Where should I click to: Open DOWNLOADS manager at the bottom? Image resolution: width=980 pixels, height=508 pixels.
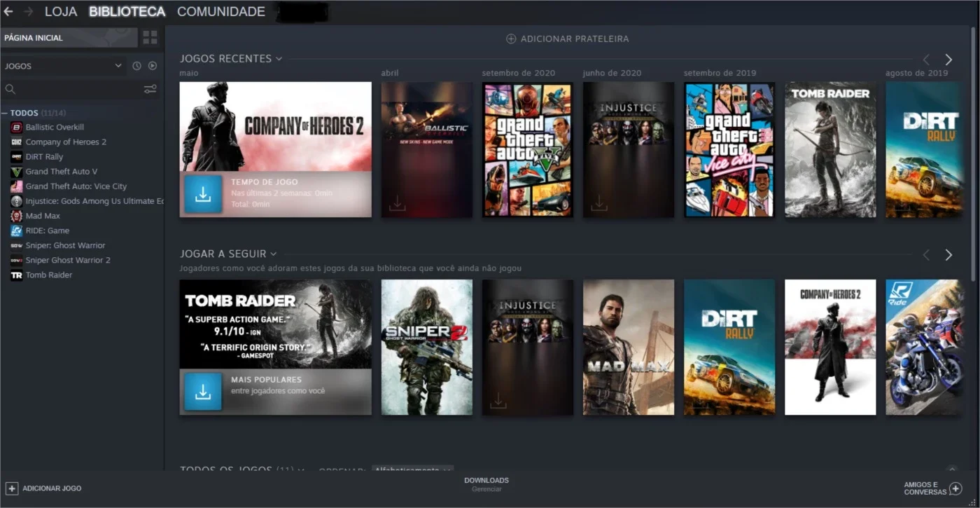coord(486,484)
